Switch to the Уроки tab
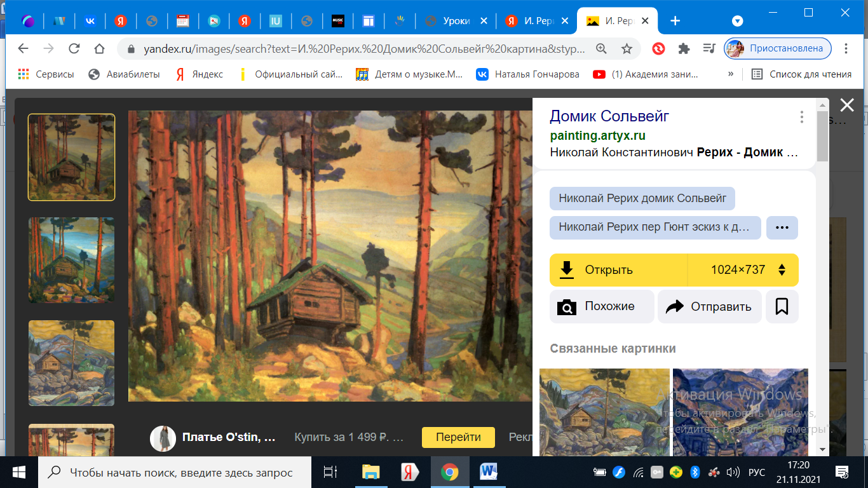 tap(456, 21)
